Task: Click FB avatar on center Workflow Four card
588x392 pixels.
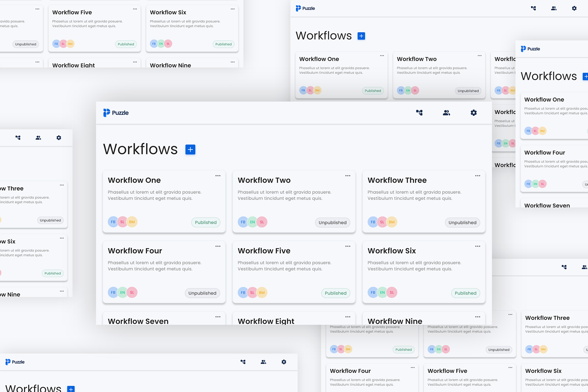Action: [113, 292]
